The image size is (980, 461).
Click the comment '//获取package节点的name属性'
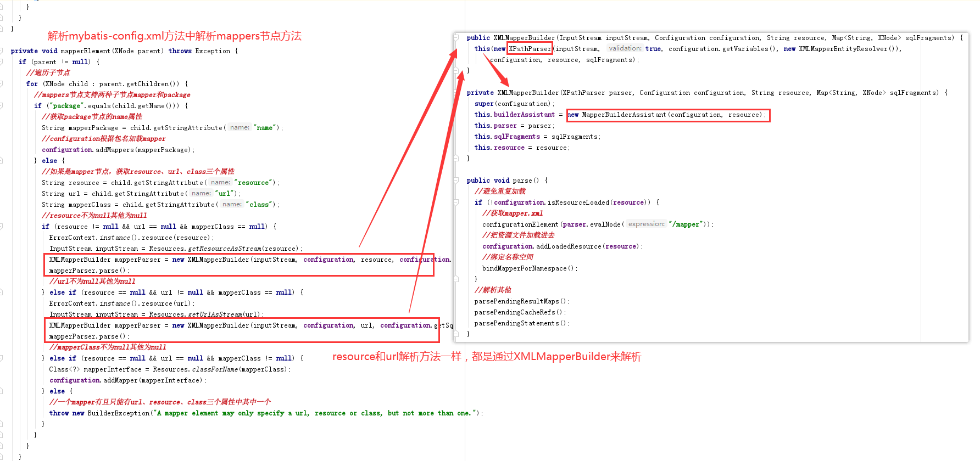(92, 117)
